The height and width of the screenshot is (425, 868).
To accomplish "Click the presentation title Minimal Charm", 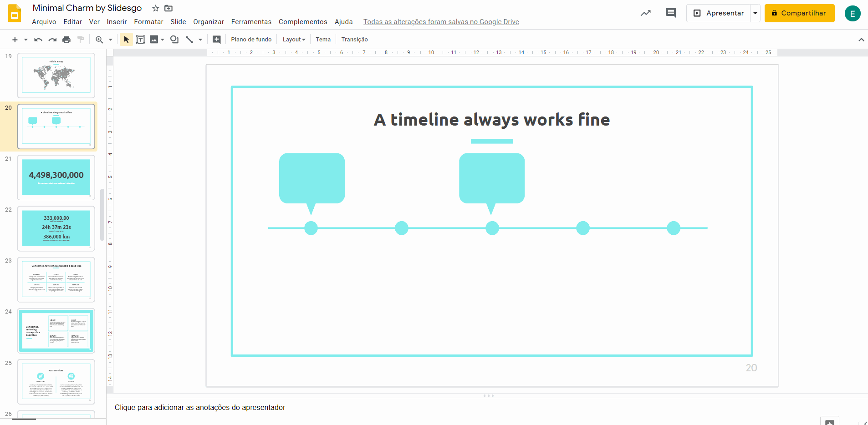I will coord(87,8).
